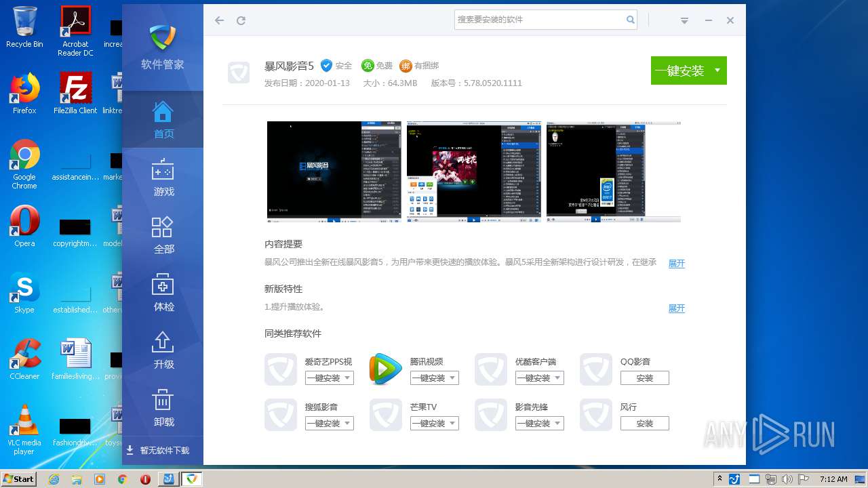Click the 影音先锋 app icon
This screenshot has width=868, height=488.
click(x=491, y=415)
